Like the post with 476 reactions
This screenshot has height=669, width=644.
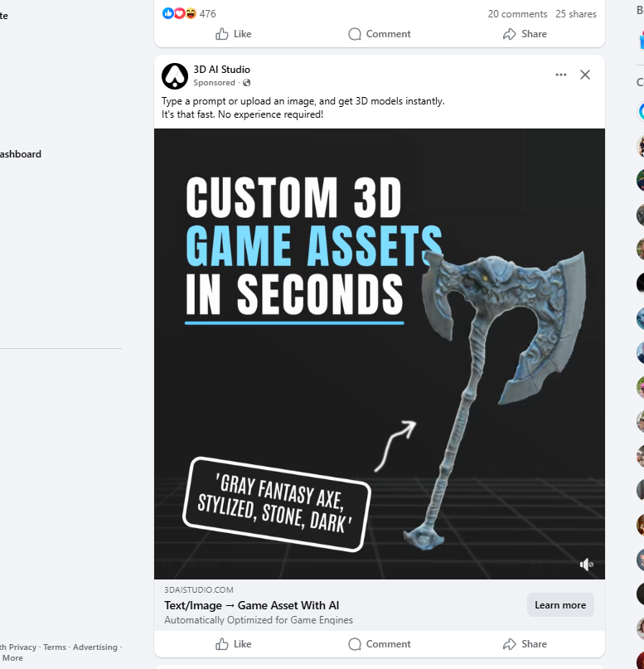click(233, 34)
